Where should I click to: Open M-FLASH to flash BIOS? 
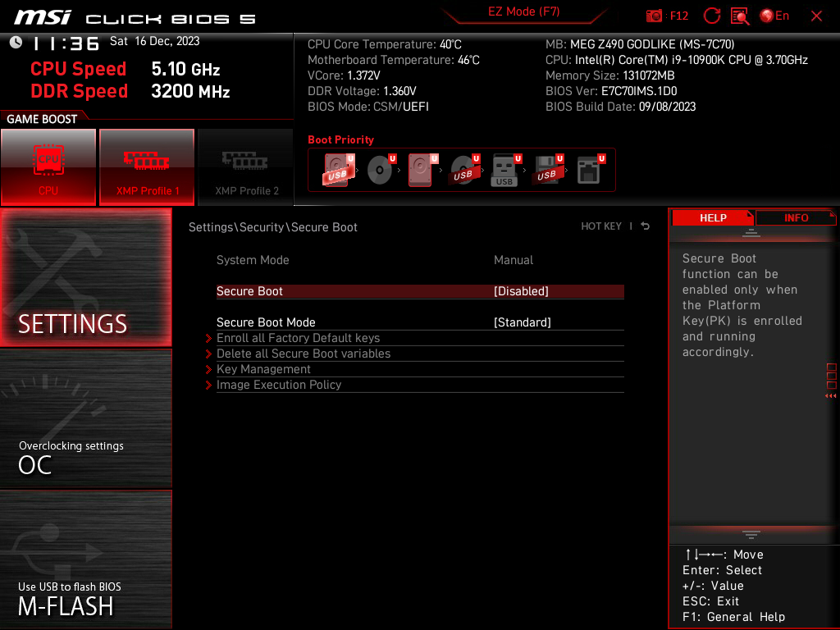click(85, 559)
